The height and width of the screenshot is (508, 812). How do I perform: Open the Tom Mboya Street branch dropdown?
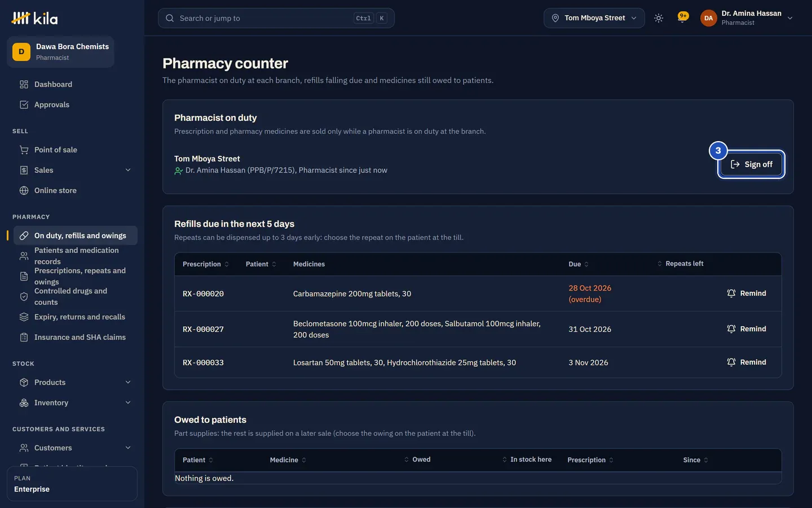coord(594,18)
